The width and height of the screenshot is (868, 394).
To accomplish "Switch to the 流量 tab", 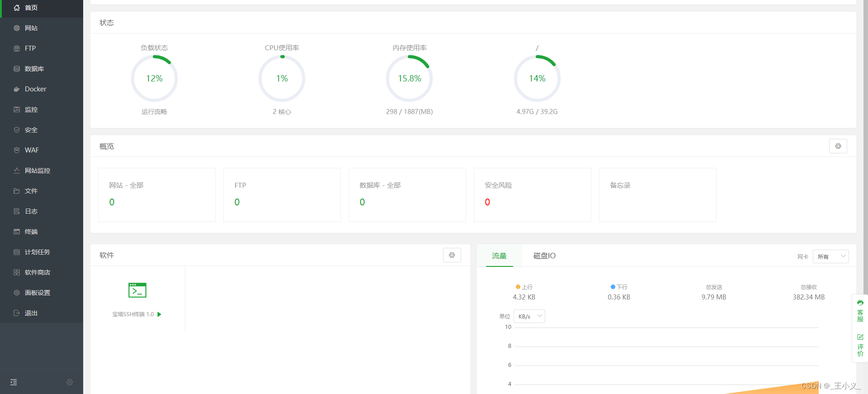I will coord(499,256).
